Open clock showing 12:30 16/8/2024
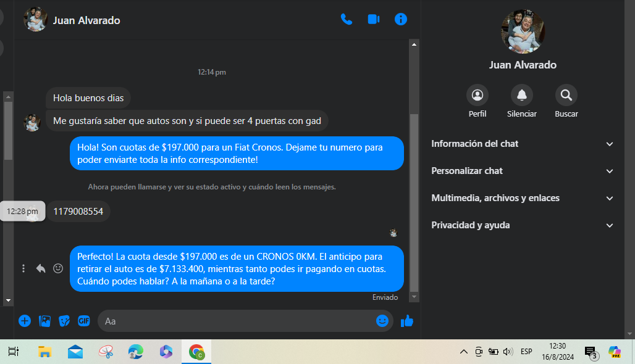Viewport: 635px width, 364px height. pos(558,352)
